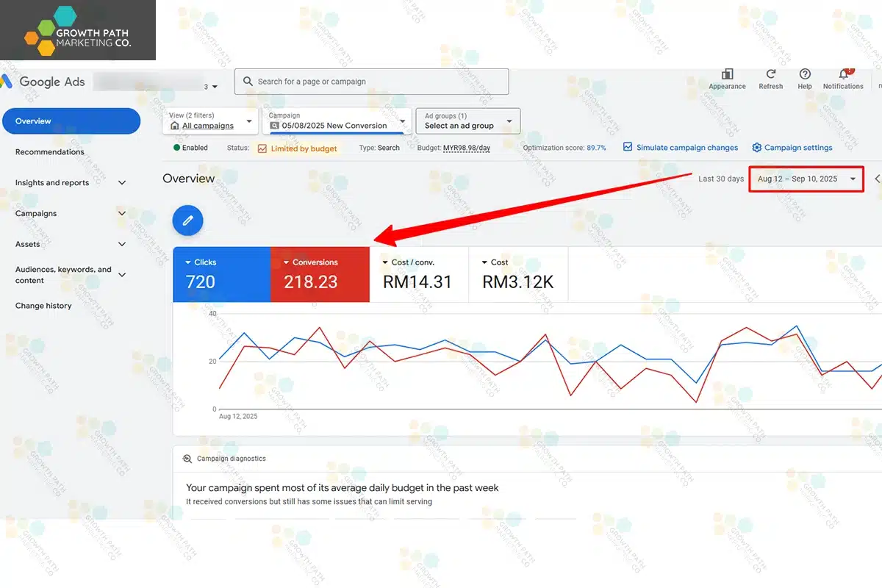The image size is (882, 588).
Task: Open the View All campaigns dropdown
Action: [209, 121]
